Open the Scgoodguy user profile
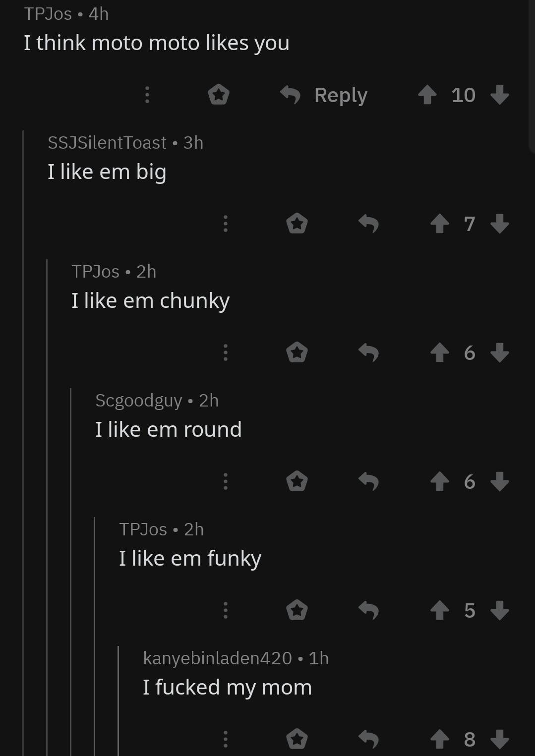Screen dimensions: 535x756 pos(139,401)
